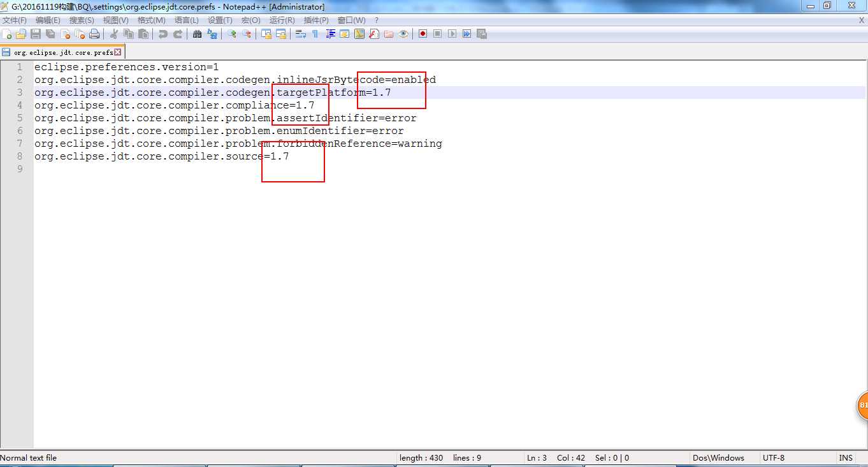The width and height of the screenshot is (868, 467).
Task: Open the 编辑(E) menu
Action: pyautogui.click(x=48, y=20)
